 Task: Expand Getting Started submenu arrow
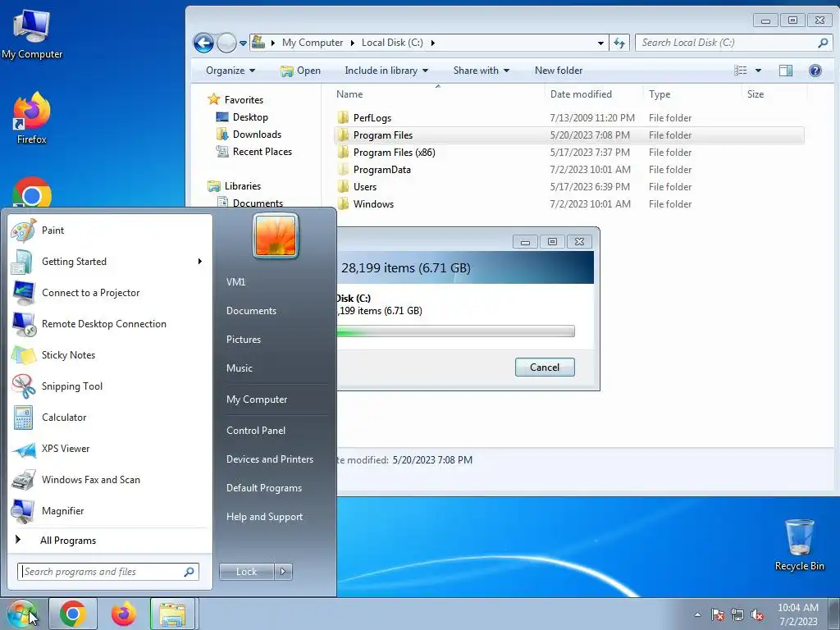(200, 262)
